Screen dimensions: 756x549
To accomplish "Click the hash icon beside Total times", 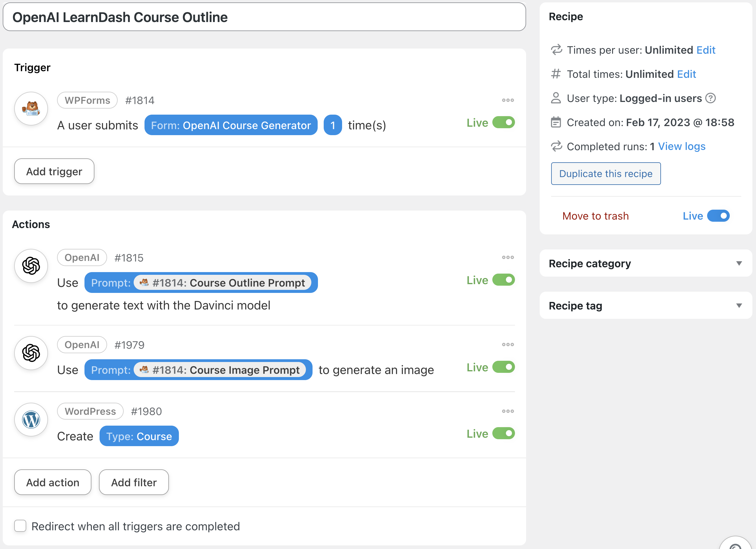I will (556, 74).
